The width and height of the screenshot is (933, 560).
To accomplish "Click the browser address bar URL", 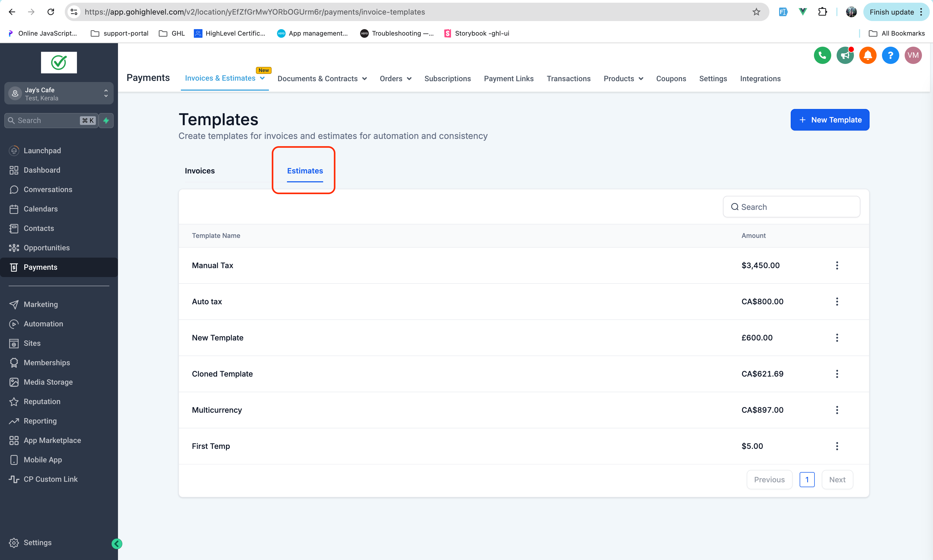I will (x=255, y=12).
